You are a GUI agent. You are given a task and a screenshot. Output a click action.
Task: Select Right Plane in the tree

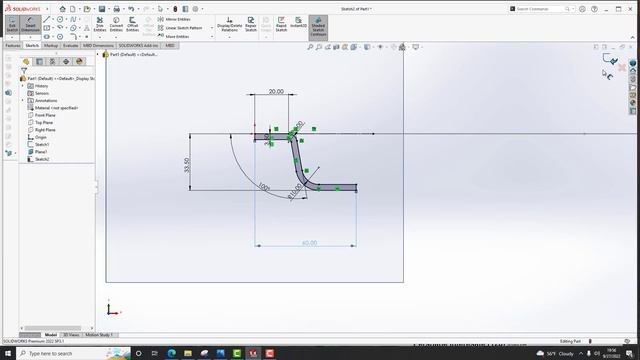point(42,130)
